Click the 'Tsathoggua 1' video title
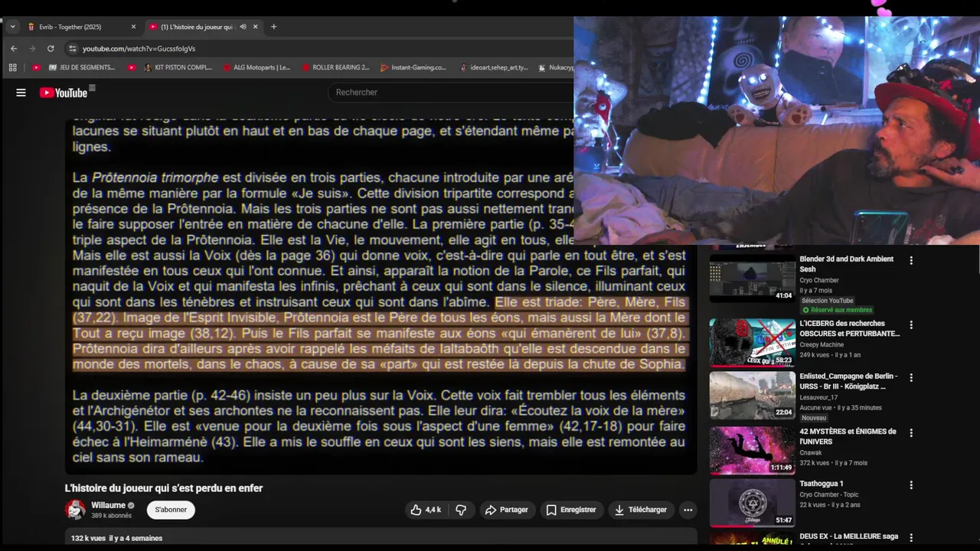The width and height of the screenshot is (980, 551). pos(821,484)
